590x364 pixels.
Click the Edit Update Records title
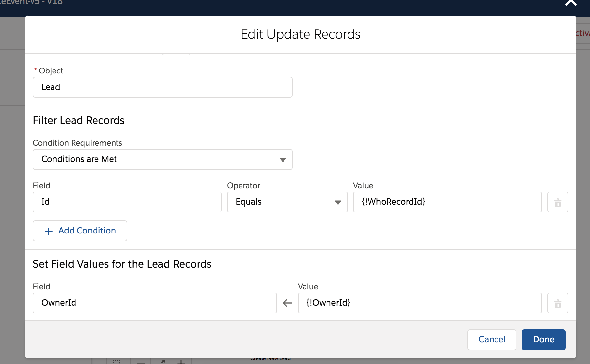pyautogui.click(x=301, y=34)
